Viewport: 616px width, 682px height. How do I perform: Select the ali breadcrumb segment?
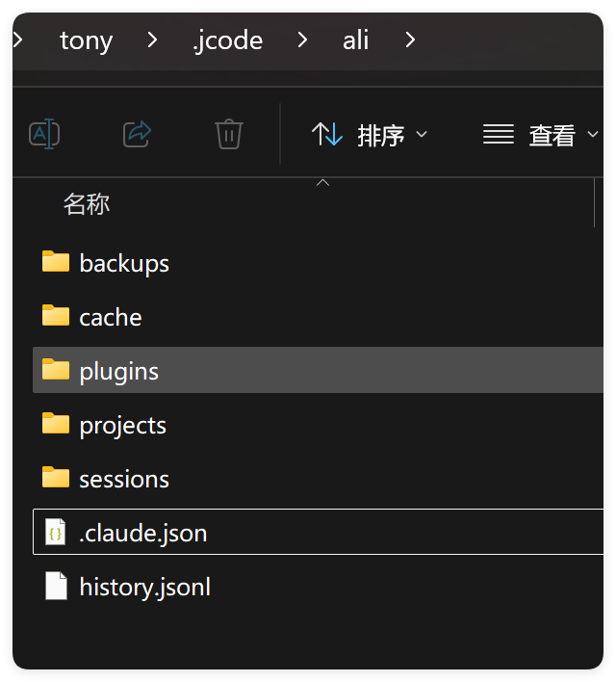pos(355,40)
